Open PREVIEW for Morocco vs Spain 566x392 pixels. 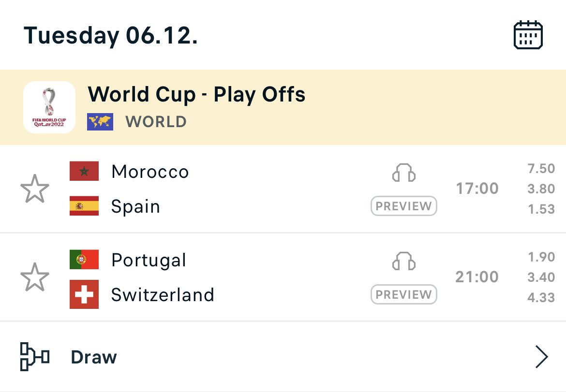pyautogui.click(x=403, y=206)
